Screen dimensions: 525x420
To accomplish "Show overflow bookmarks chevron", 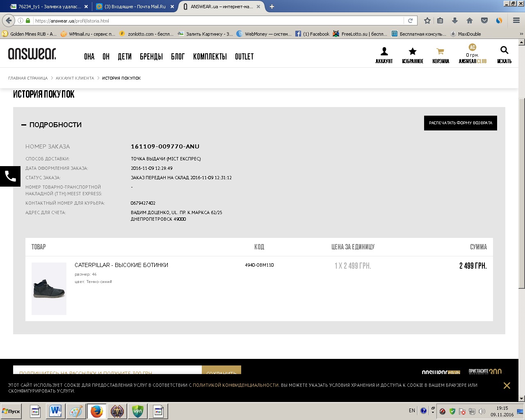I will click(x=521, y=34).
